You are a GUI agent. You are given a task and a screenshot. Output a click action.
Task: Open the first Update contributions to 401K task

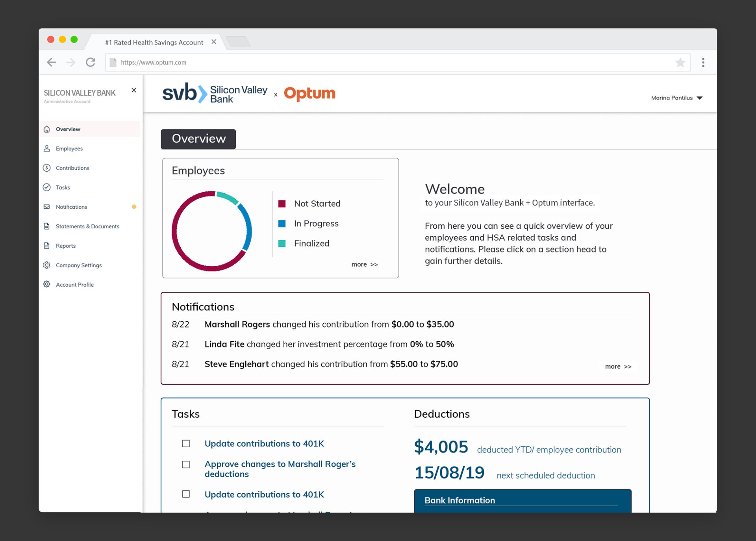point(264,444)
